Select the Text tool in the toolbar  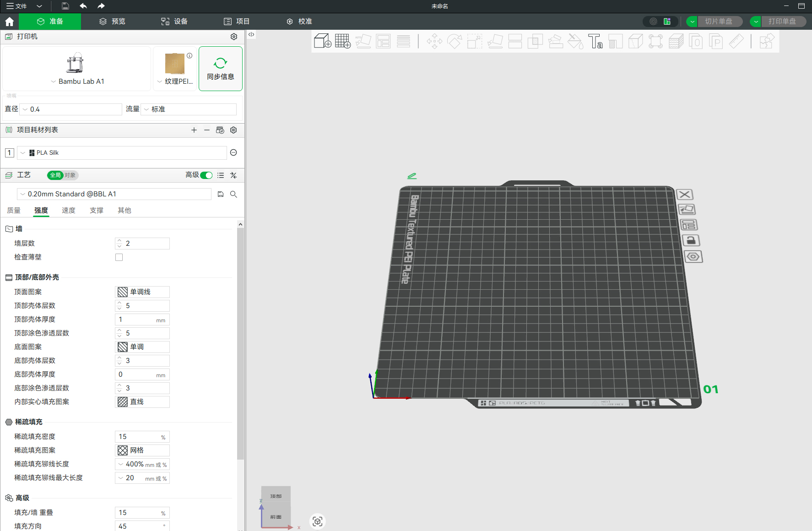pos(595,41)
